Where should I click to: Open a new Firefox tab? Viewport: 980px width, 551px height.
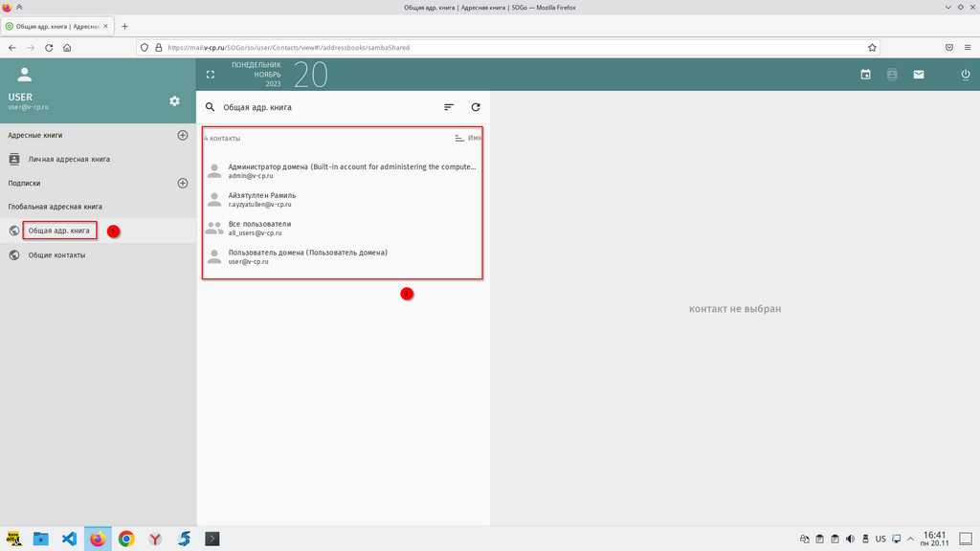pyautogui.click(x=125, y=26)
